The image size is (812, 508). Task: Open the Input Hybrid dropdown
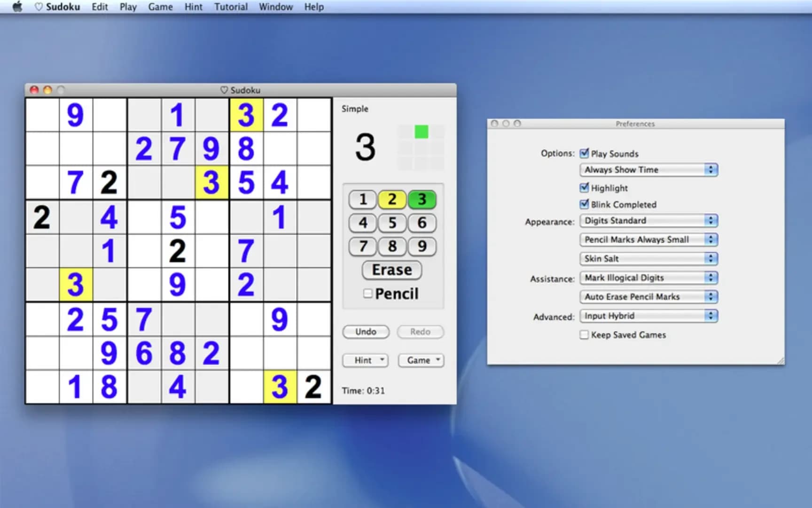point(649,316)
